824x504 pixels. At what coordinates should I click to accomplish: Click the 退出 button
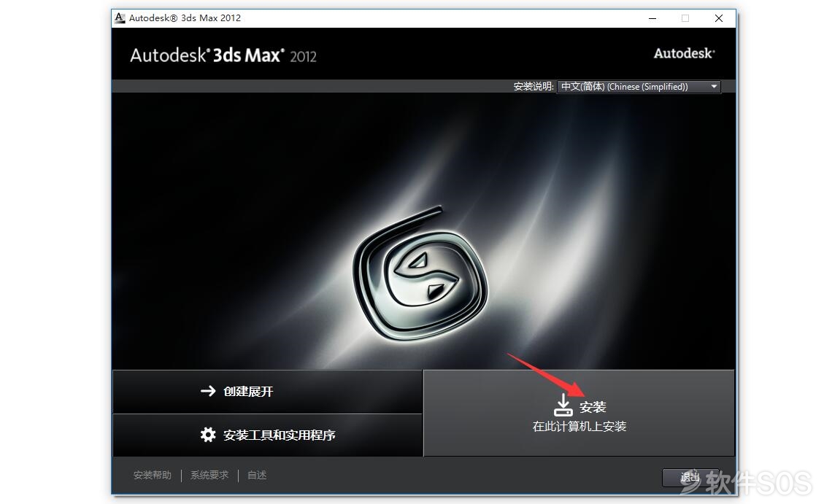coord(690,477)
